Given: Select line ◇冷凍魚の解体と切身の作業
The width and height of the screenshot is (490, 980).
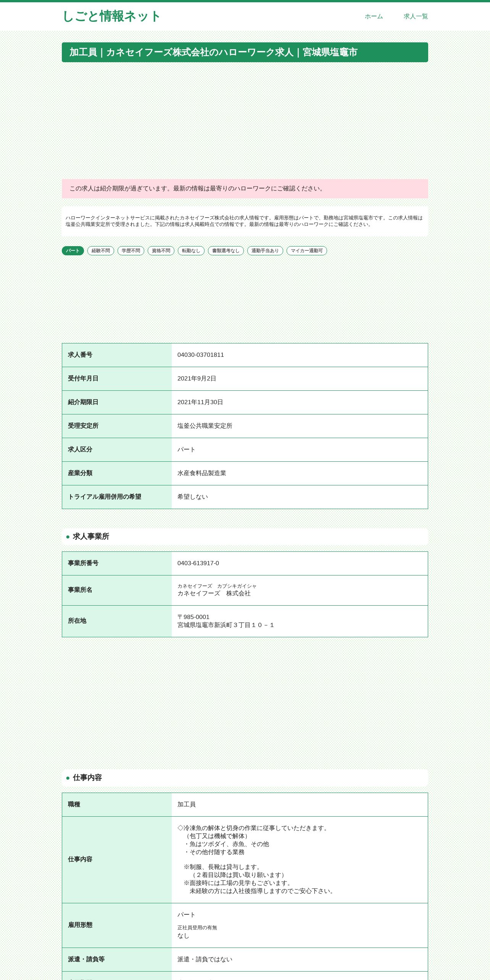Looking at the screenshot, I should [x=254, y=828].
